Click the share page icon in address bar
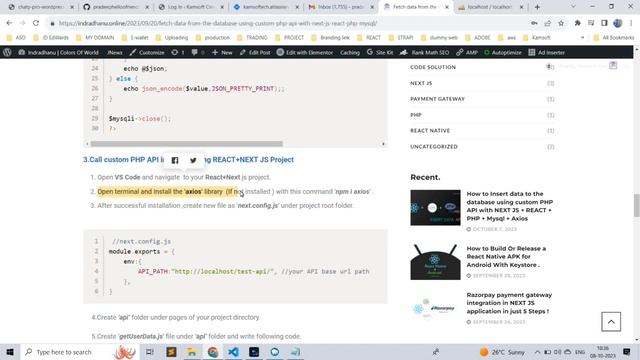The image size is (640, 360). point(548,23)
